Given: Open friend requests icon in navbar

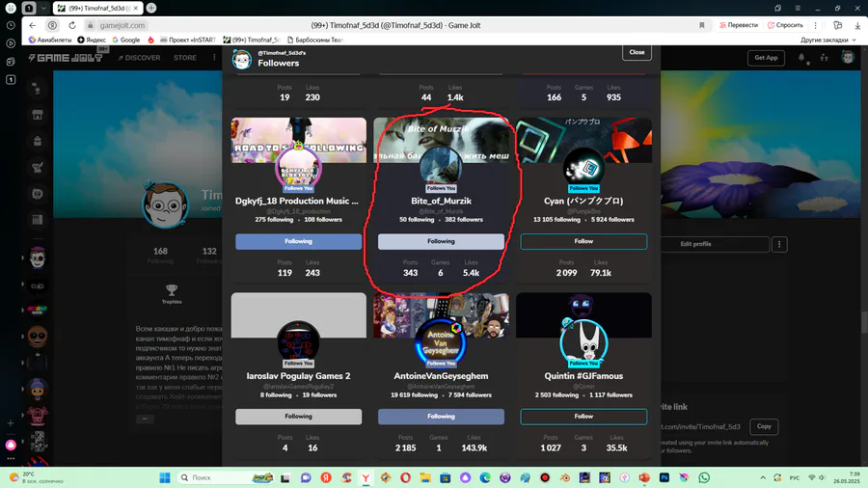Looking at the screenshot, I should coord(825,58).
